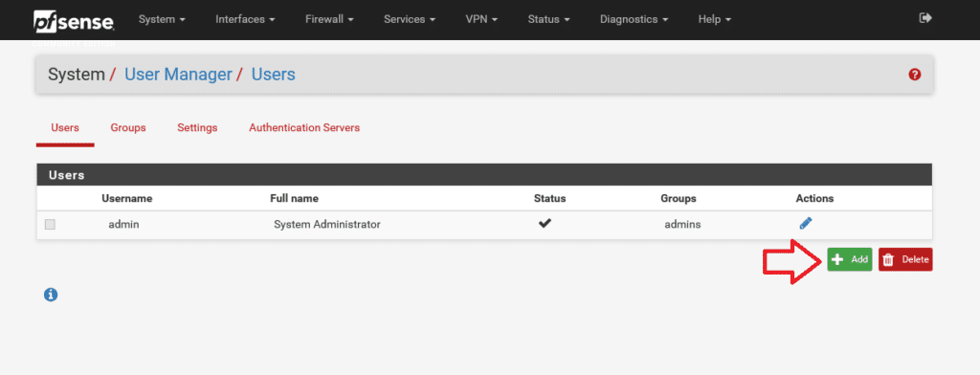This screenshot has width=980, height=375.
Task: Switch to the Settings tab
Action: pyautogui.click(x=197, y=127)
